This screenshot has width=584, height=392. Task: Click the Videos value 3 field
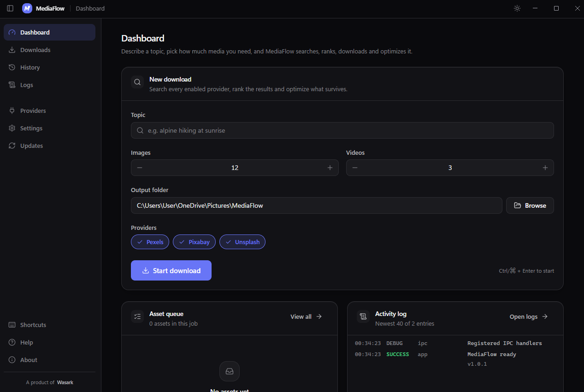450,168
